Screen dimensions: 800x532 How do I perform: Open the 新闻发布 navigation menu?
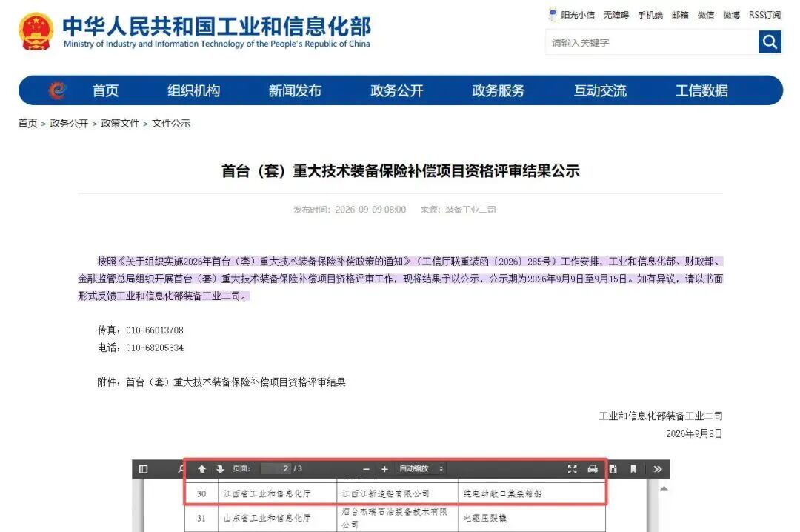(295, 90)
